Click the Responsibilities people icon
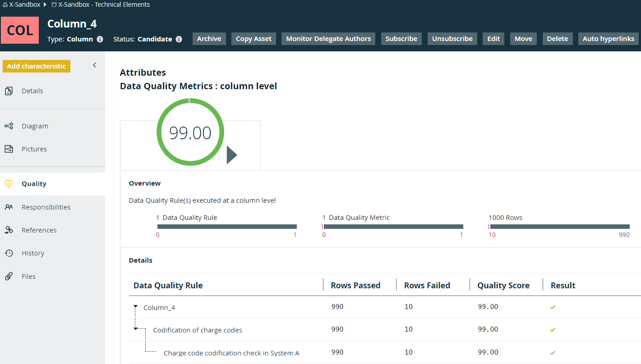The image size is (641, 364). pos(9,207)
